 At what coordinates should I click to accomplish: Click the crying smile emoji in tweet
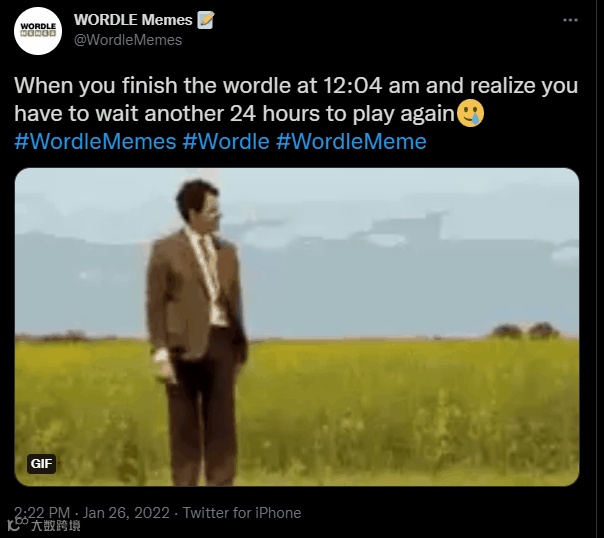click(470, 113)
